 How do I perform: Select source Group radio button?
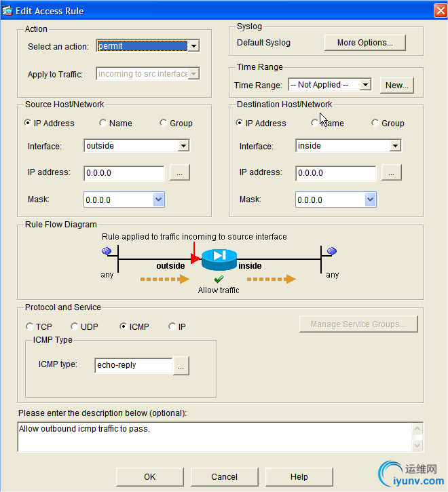[164, 123]
